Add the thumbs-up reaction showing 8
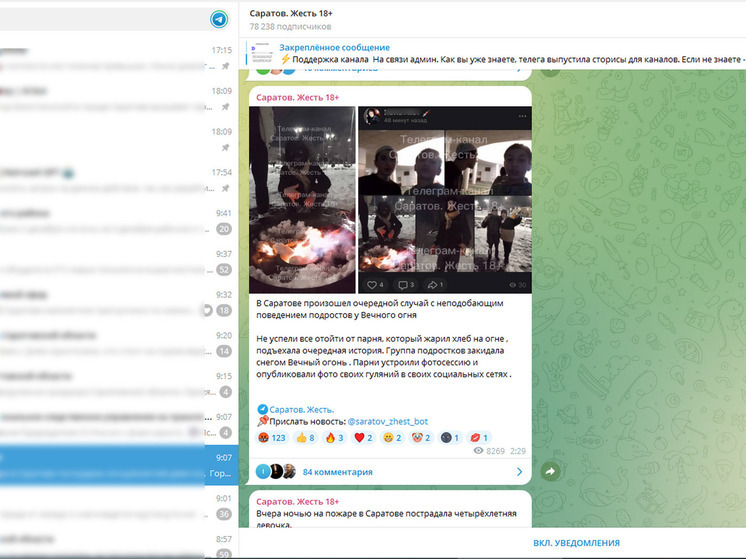 point(303,437)
